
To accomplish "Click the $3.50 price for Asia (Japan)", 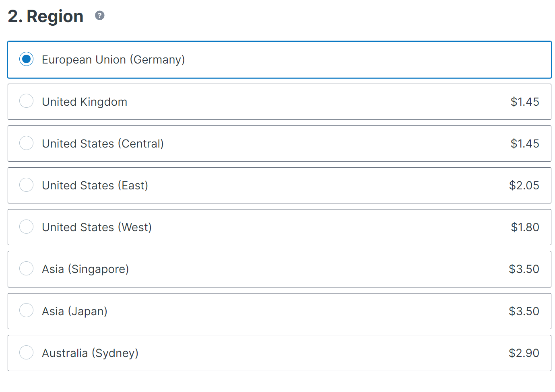I will tap(524, 311).
